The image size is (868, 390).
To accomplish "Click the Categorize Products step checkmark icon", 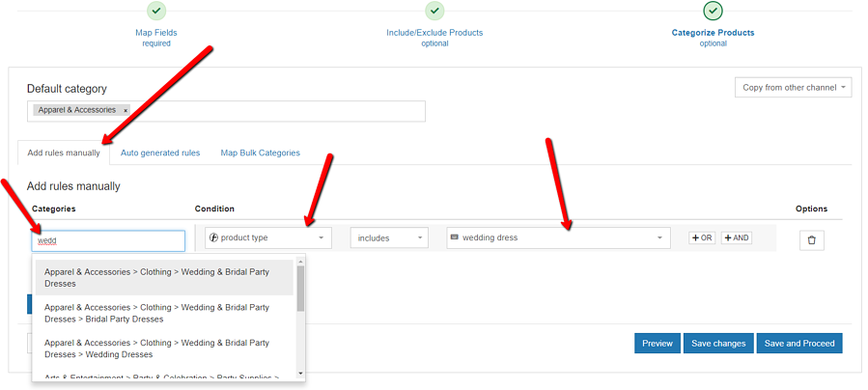I will click(713, 11).
